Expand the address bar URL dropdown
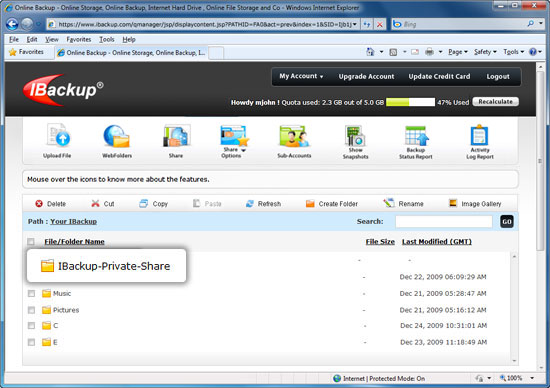 [355, 24]
